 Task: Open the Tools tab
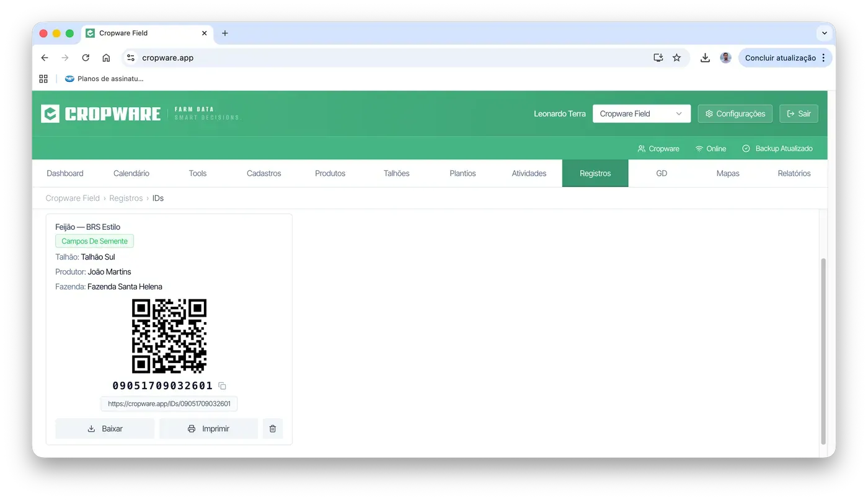(x=198, y=173)
